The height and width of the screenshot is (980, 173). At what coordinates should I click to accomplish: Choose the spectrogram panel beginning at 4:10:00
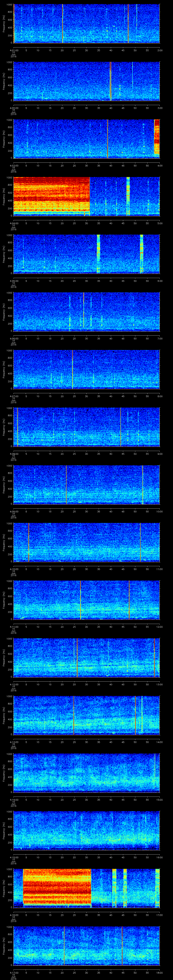click(x=87, y=542)
